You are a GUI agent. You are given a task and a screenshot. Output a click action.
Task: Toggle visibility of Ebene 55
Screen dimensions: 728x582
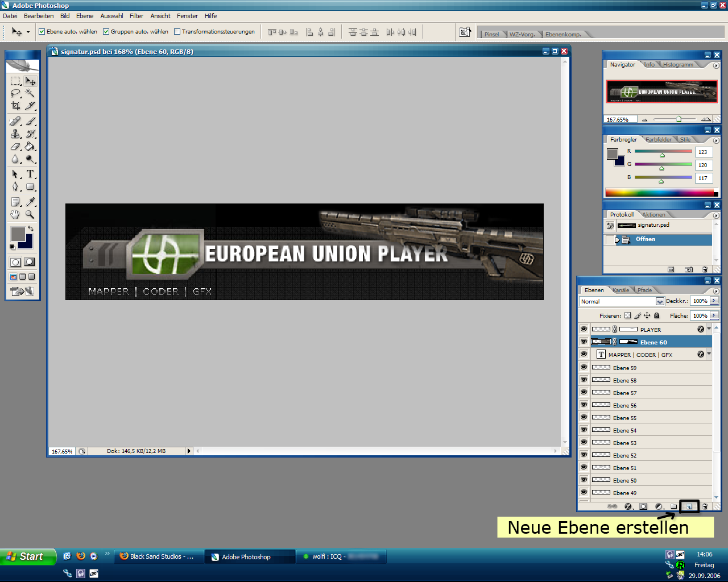(x=584, y=417)
